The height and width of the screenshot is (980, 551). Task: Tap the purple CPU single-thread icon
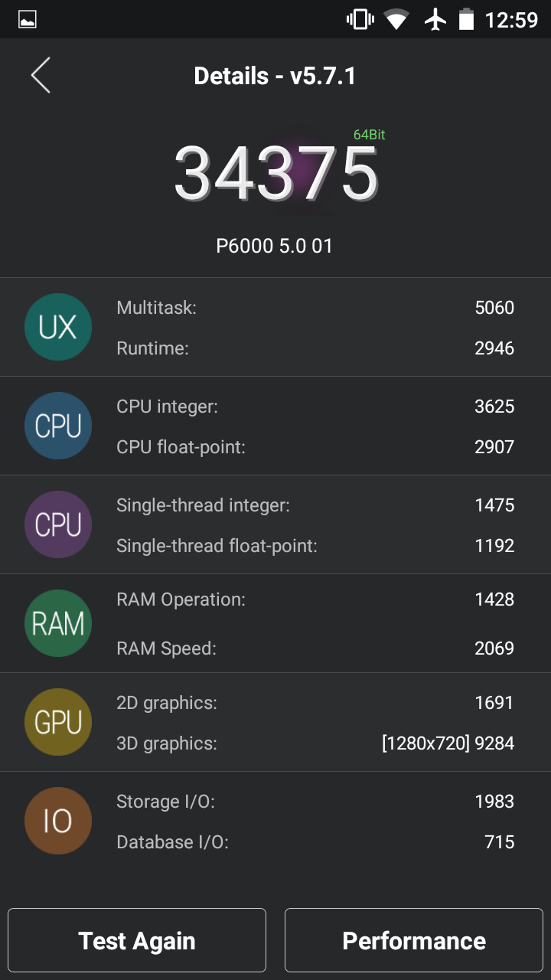[x=58, y=524]
